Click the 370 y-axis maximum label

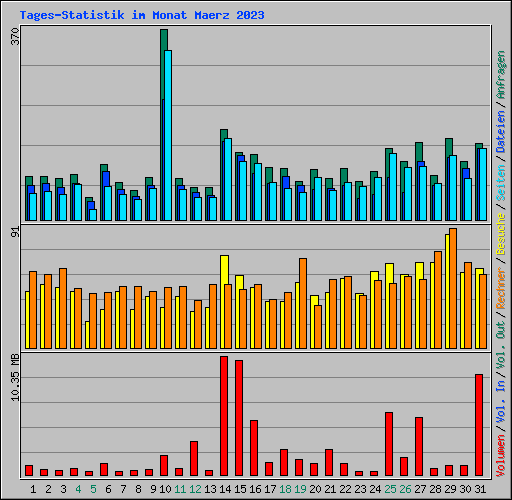click(15, 37)
